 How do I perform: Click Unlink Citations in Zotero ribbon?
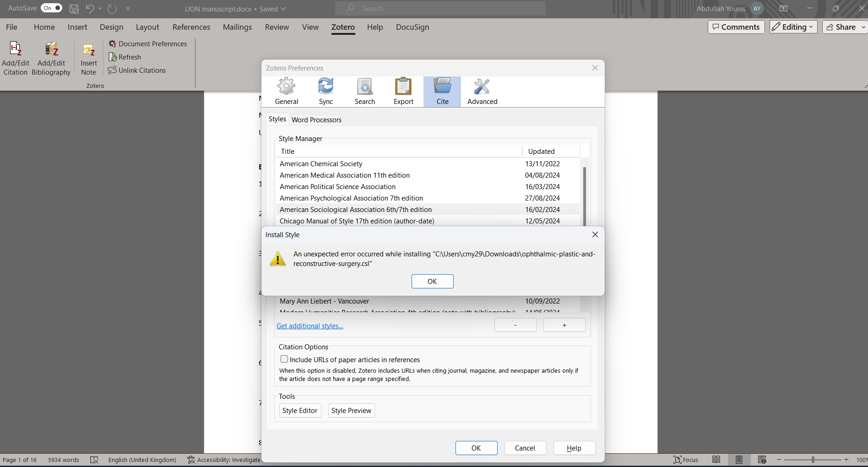[137, 71]
